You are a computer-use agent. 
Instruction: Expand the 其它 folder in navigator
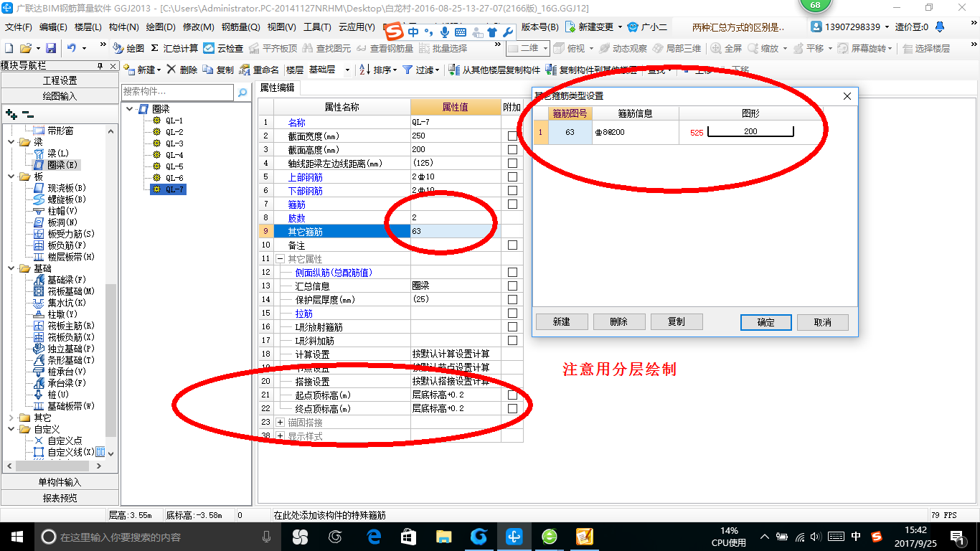(11, 418)
